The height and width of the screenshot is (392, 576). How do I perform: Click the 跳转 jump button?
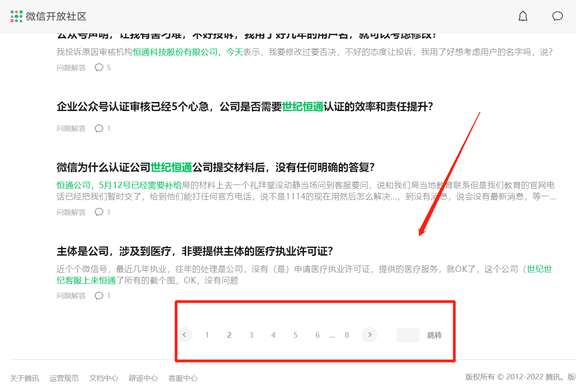click(x=434, y=335)
